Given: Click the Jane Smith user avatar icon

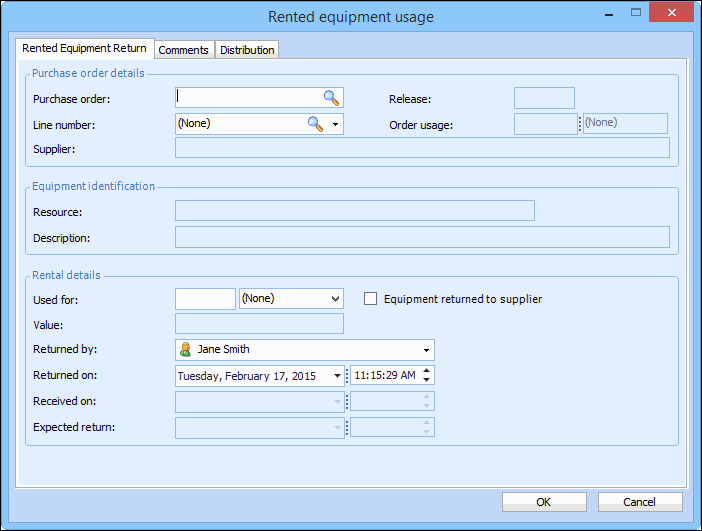Looking at the screenshot, I should [185, 350].
